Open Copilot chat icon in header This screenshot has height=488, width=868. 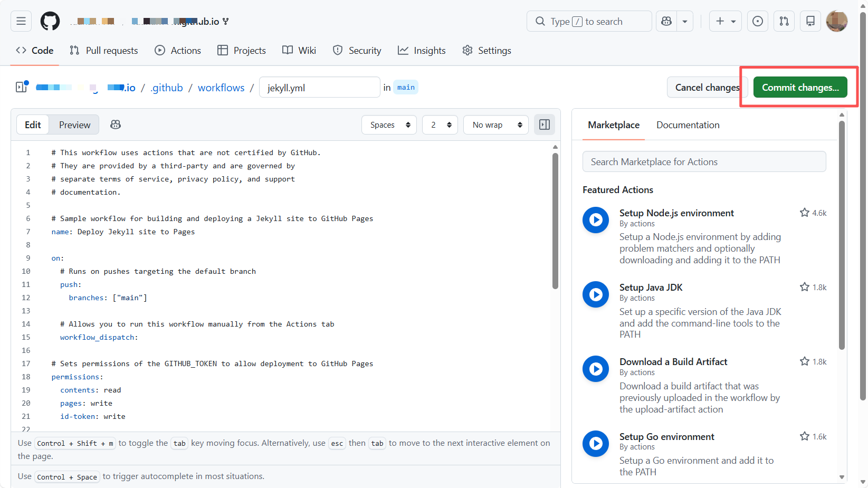tap(666, 21)
